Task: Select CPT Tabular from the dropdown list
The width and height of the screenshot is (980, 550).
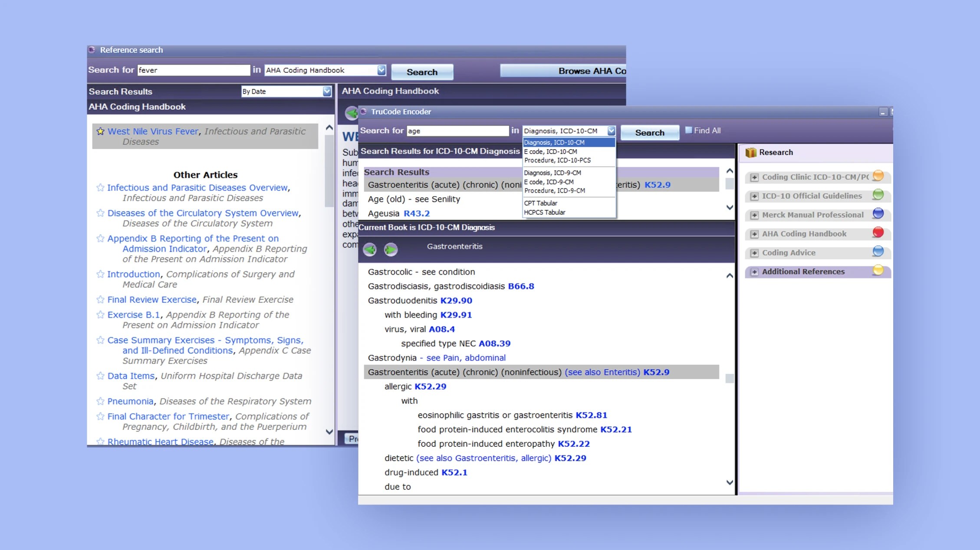Action: [x=541, y=203]
